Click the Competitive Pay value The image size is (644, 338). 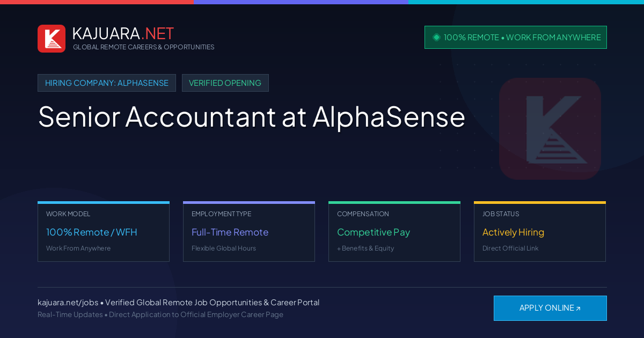point(374,232)
